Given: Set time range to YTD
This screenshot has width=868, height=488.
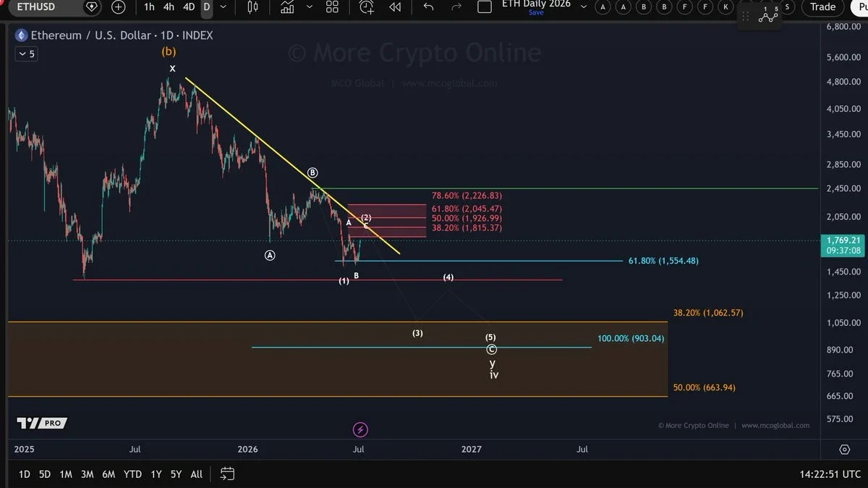Looking at the screenshot, I should pos(132,474).
